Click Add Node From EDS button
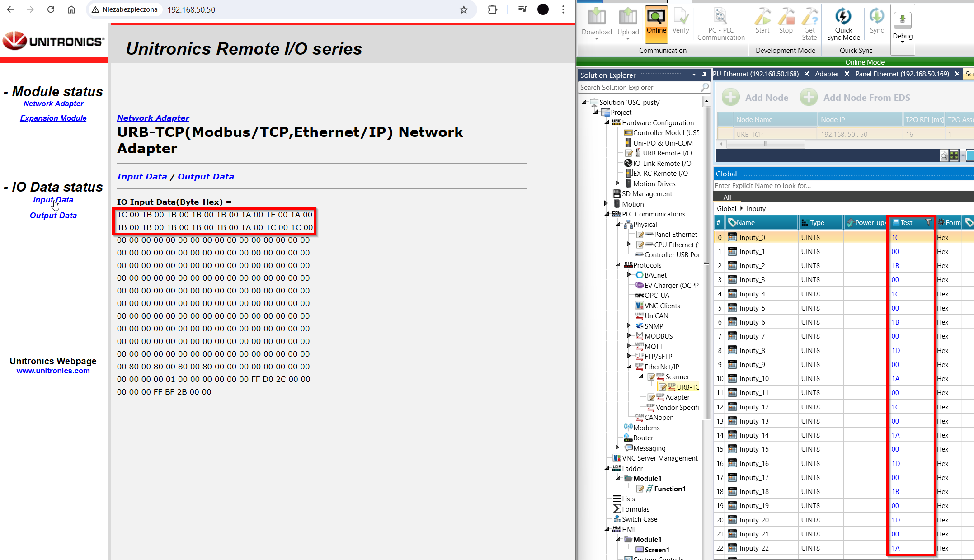The image size is (974, 560). pos(855,97)
